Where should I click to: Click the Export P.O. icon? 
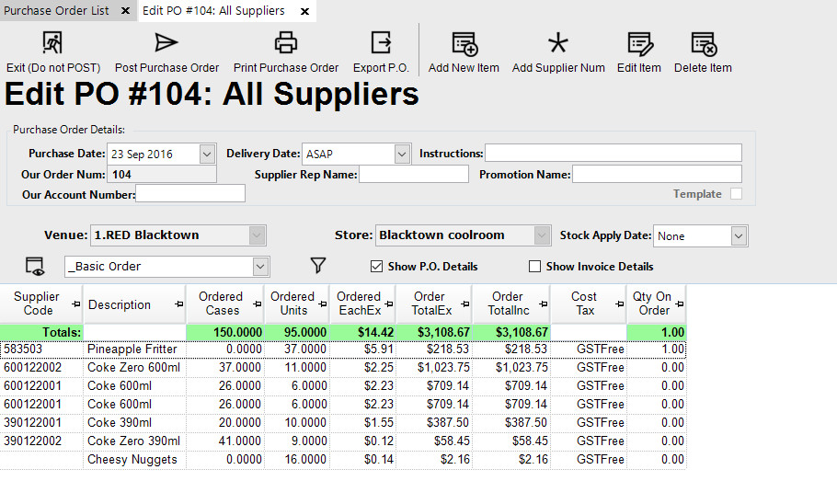(x=381, y=43)
